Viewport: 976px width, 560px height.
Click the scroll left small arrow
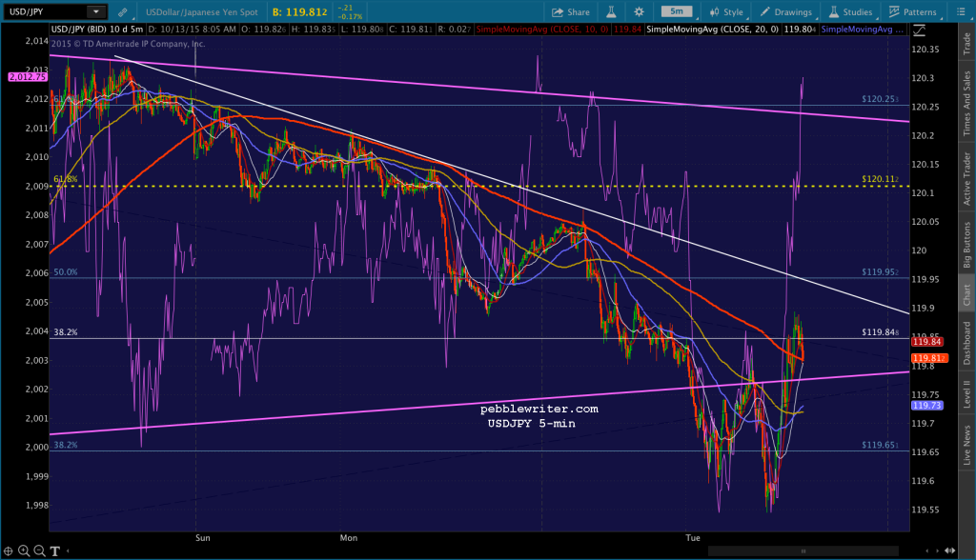(x=927, y=550)
